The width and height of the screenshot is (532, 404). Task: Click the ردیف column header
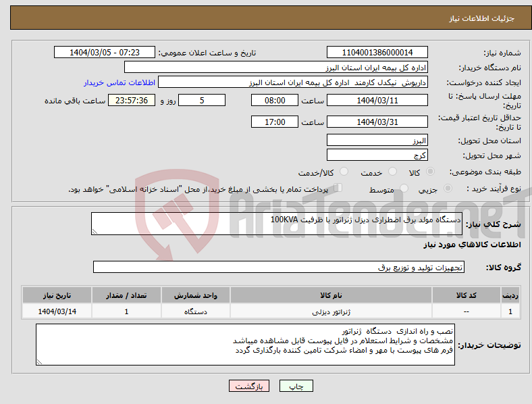click(x=510, y=295)
